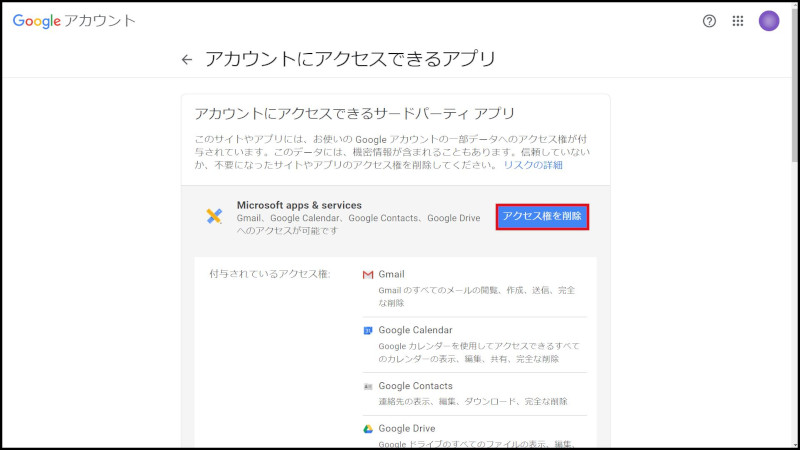Image resolution: width=800 pixels, height=450 pixels.
Task: Click the 付与されているアクセス権 label
Action: click(269, 274)
